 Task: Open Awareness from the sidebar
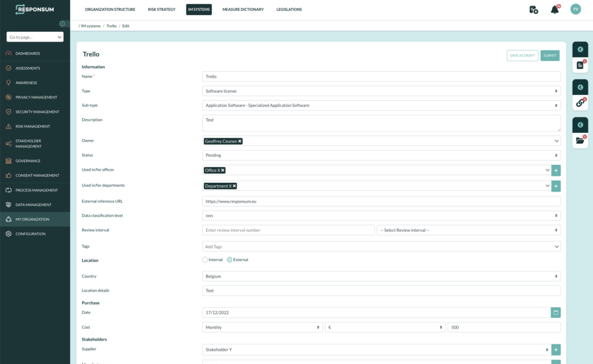tap(35, 82)
